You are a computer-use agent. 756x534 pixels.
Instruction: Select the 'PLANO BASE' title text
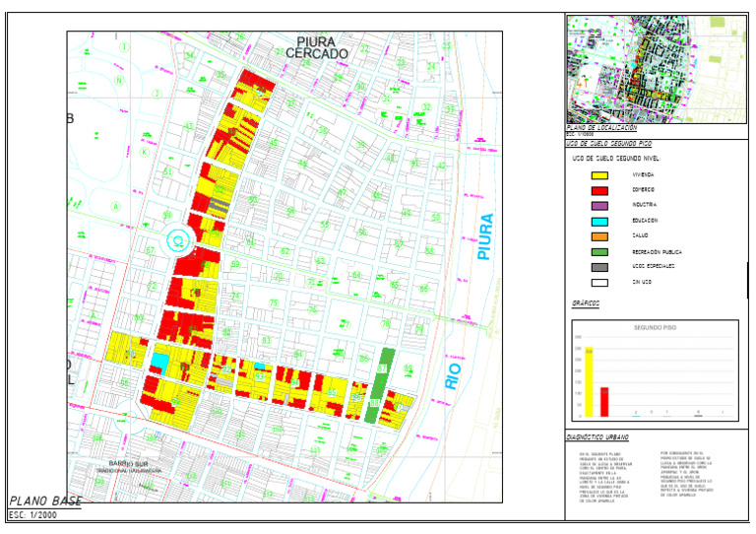46,501
